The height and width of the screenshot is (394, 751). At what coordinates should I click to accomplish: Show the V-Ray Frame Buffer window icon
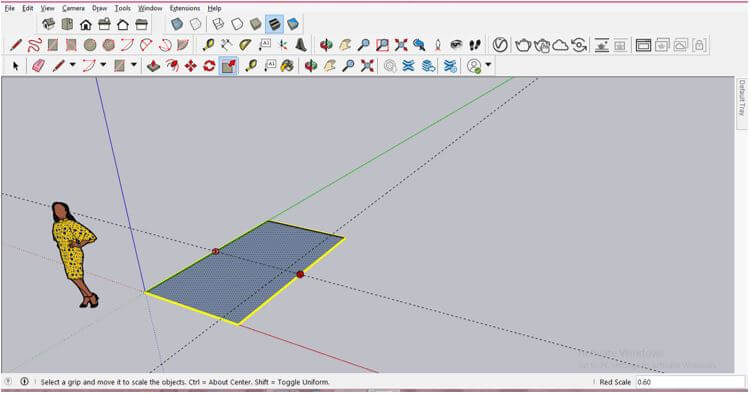tap(643, 45)
